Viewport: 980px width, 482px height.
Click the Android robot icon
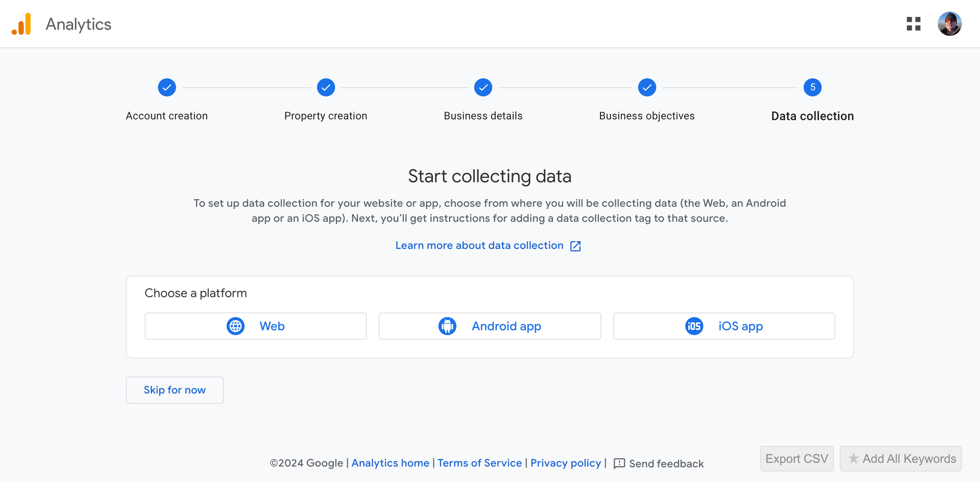coord(447,326)
